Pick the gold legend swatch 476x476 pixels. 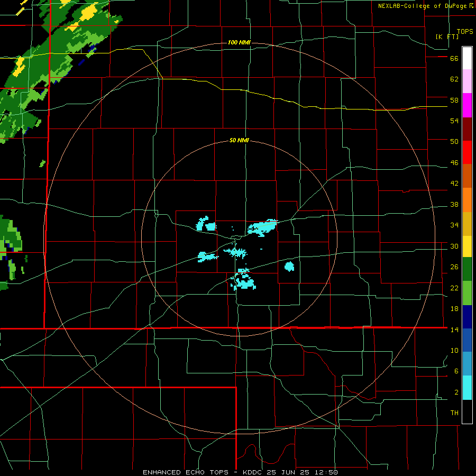coord(467,224)
